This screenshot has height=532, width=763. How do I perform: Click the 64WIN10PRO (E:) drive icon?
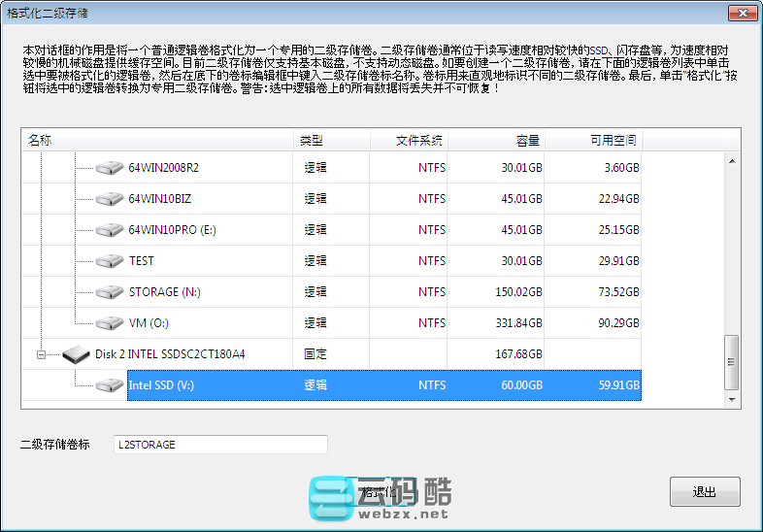(110, 230)
